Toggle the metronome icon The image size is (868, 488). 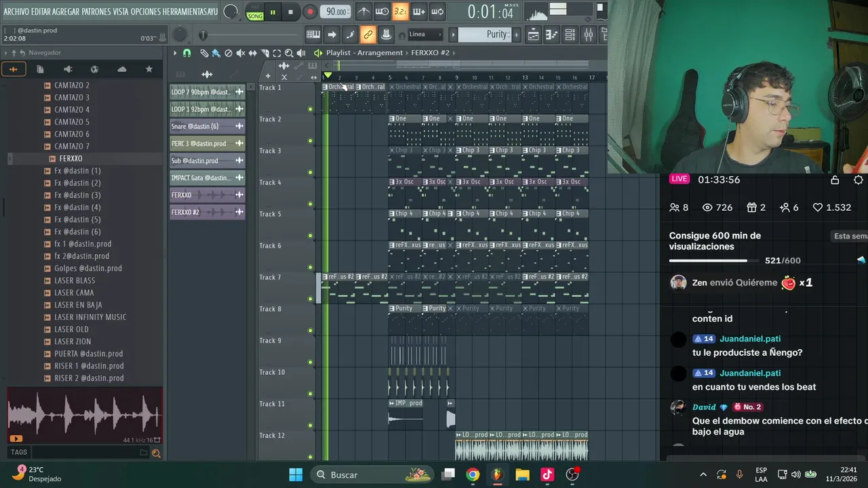tap(364, 12)
